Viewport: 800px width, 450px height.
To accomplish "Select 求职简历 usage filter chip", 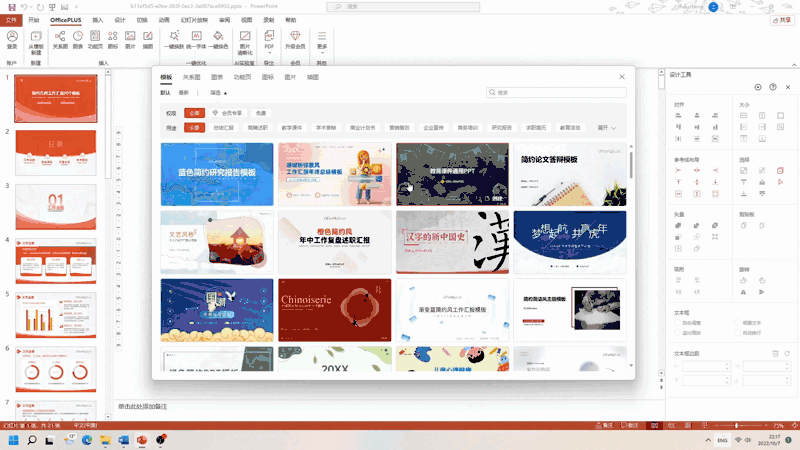I will point(536,128).
